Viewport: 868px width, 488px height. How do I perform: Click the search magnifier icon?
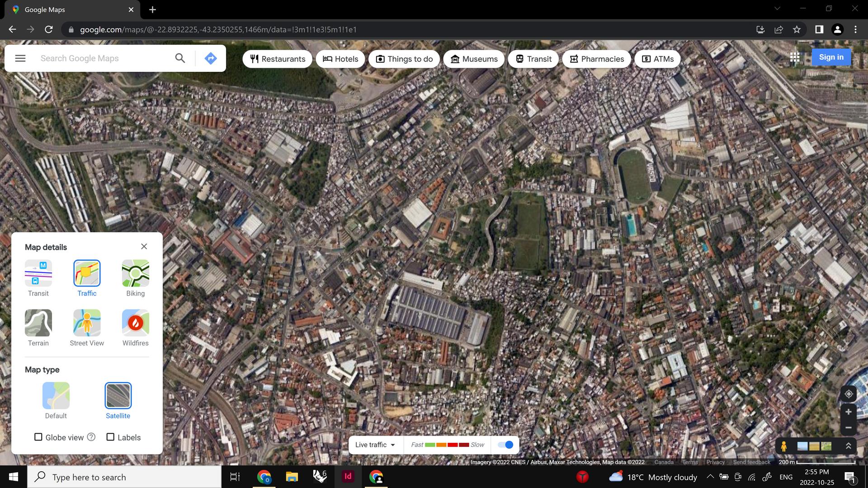click(180, 58)
